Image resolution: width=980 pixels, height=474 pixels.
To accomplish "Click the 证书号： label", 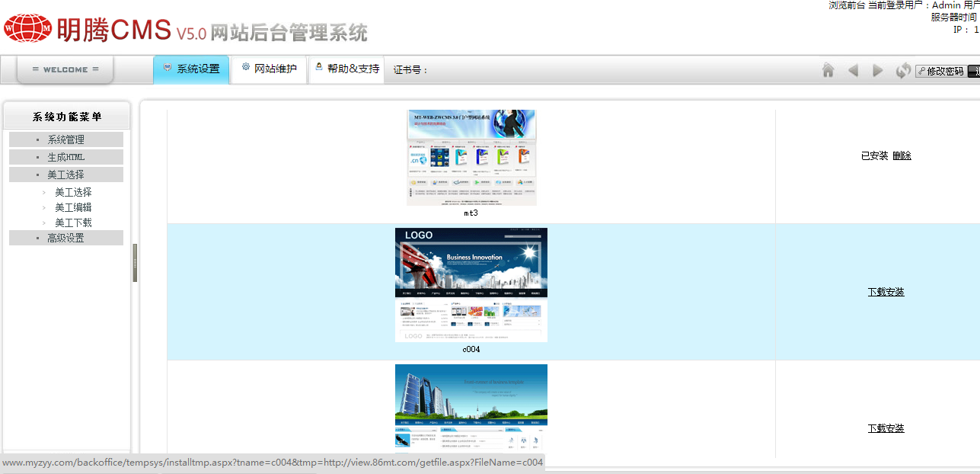I will pyautogui.click(x=411, y=70).
